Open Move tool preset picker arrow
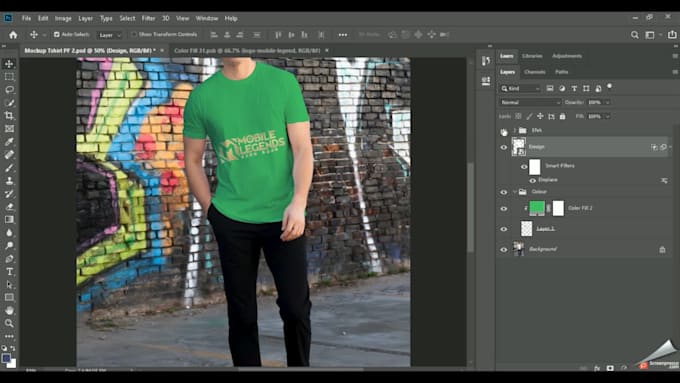Viewport: 680px width, 383px height. 44,35
